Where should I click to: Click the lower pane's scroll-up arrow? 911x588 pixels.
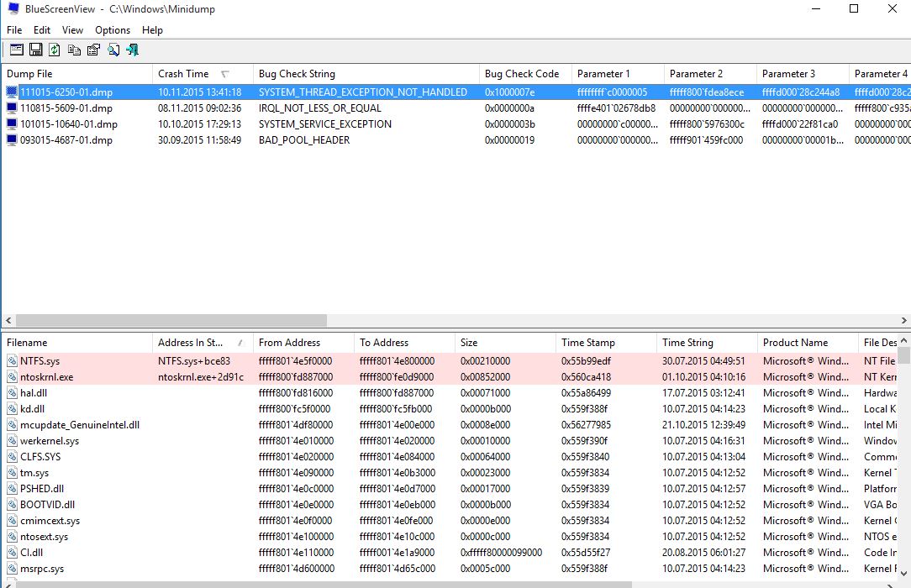(903, 340)
